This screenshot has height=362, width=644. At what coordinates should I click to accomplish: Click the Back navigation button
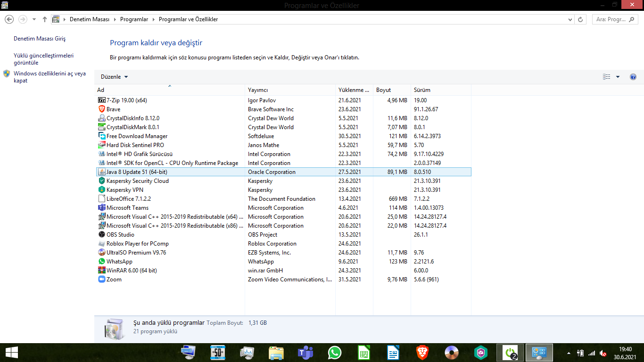coord(9,19)
